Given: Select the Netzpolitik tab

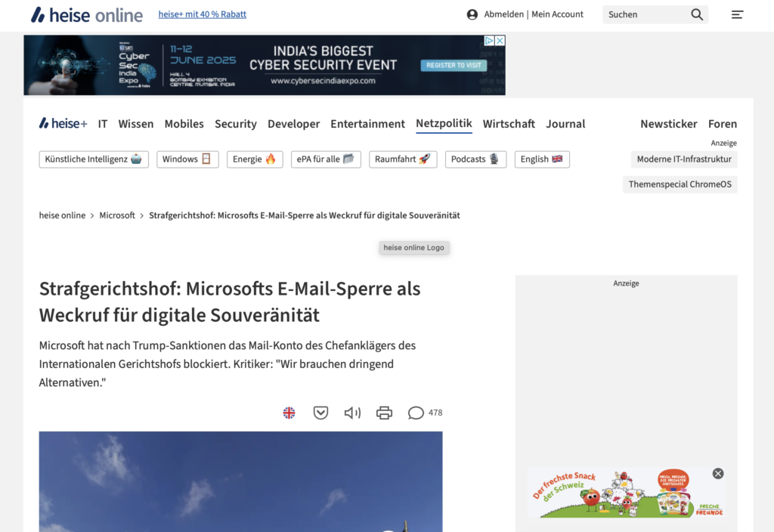Looking at the screenshot, I should click(444, 123).
